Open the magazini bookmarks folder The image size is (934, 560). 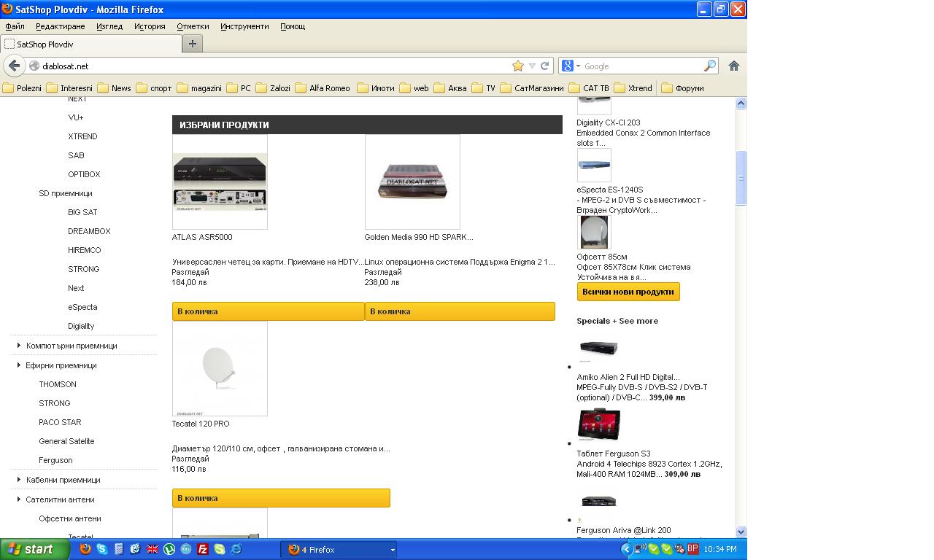(x=199, y=88)
